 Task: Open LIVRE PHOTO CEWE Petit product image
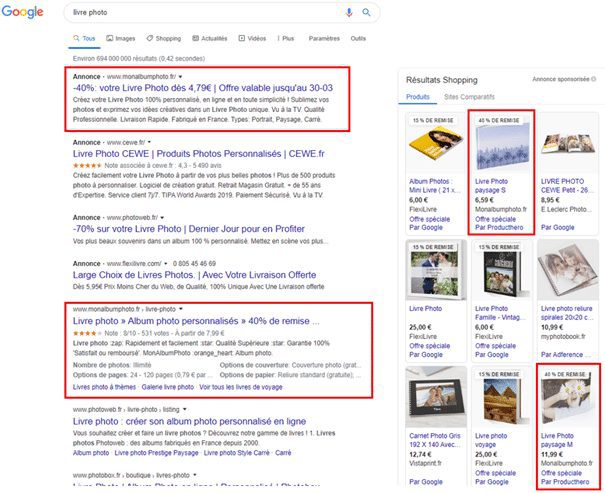(568, 144)
